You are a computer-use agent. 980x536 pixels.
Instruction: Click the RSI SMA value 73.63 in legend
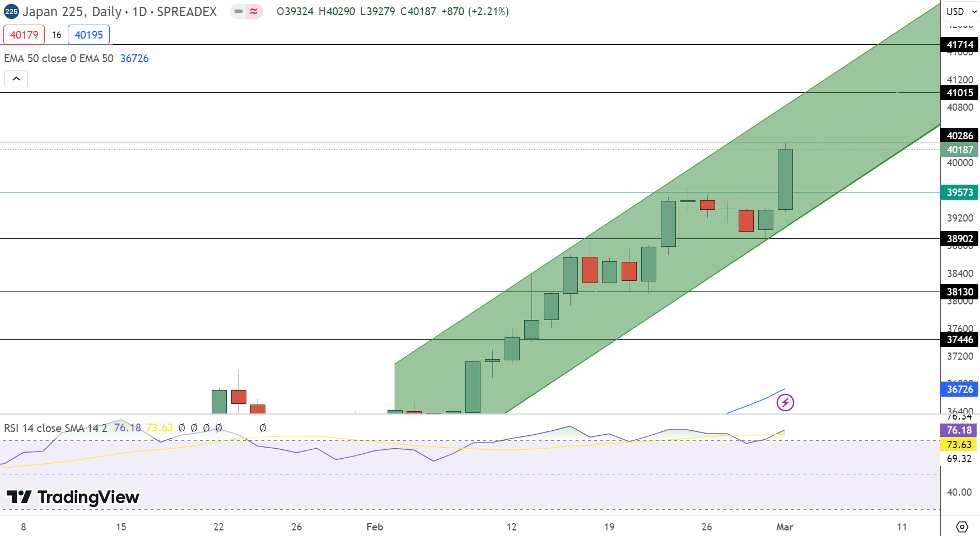click(160, 428)
